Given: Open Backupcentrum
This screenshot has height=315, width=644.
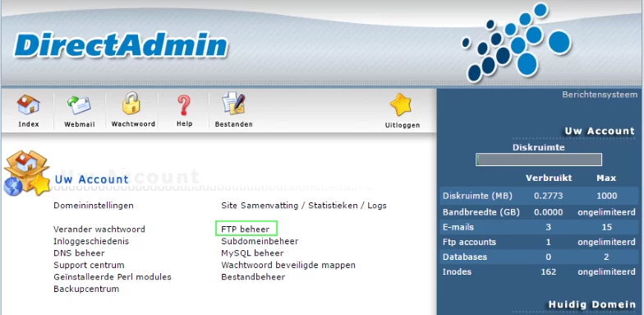Looking at the screenshot, I should [x=86, y=289].
